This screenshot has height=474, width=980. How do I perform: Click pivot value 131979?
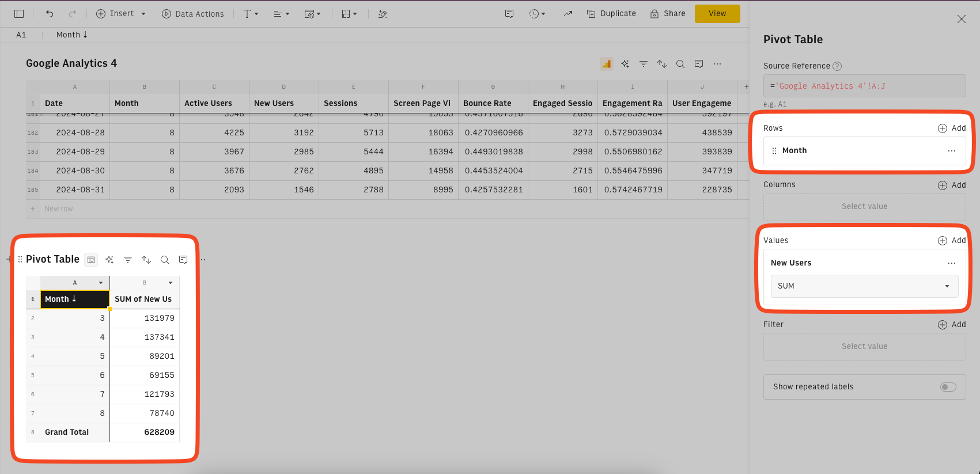(145, 318)
